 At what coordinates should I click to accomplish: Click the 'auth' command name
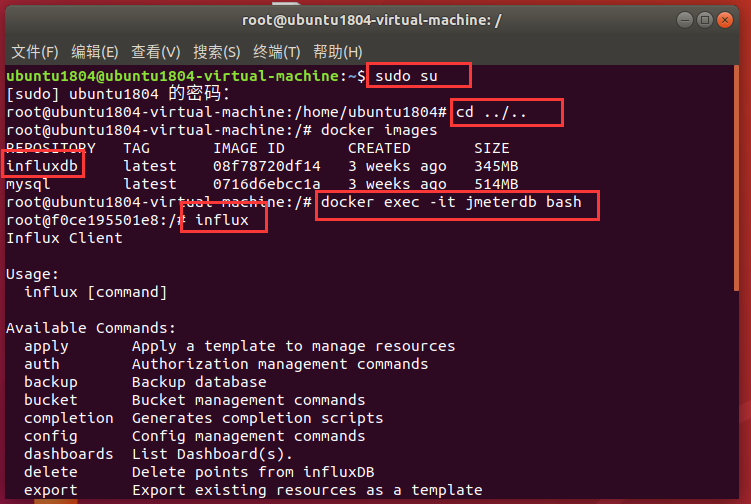pyautogui.click(x=42, y=364)
